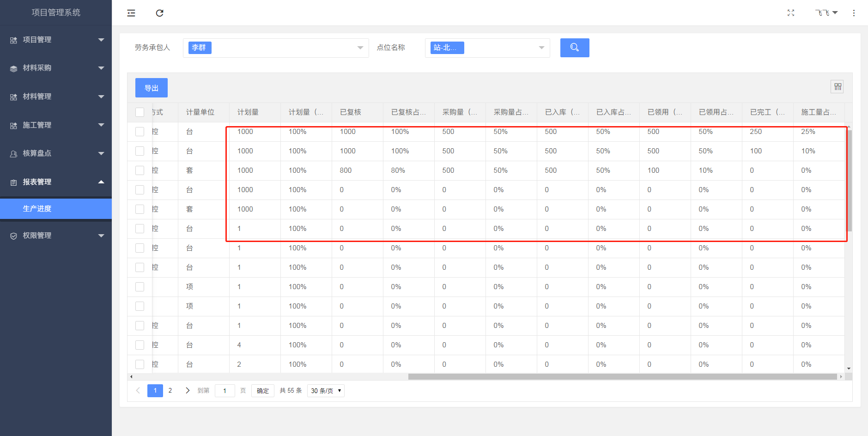The height and width of the screenshot is (436, 868).
Task: Click the blue search magnifier button
Action: [575, 48]
